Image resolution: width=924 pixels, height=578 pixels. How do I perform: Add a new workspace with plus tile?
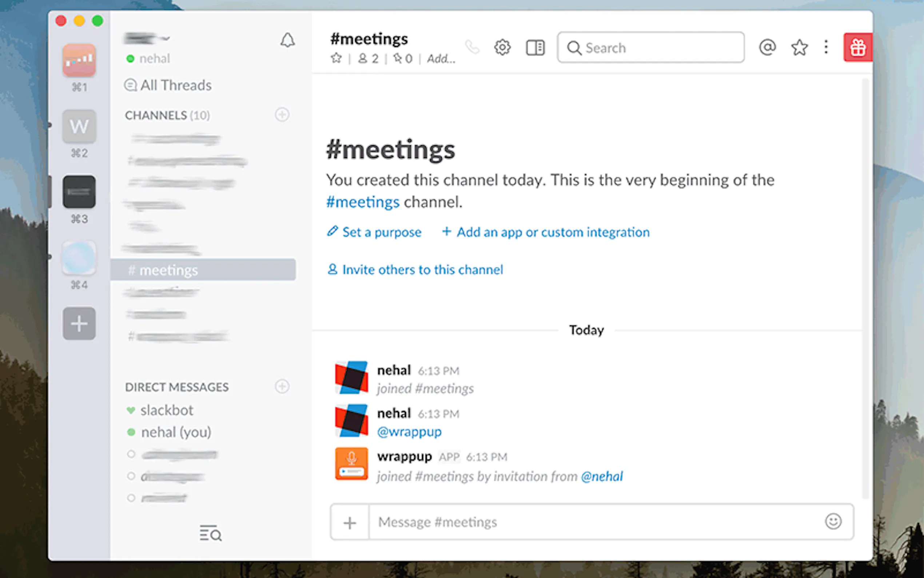tap(79, 324)
